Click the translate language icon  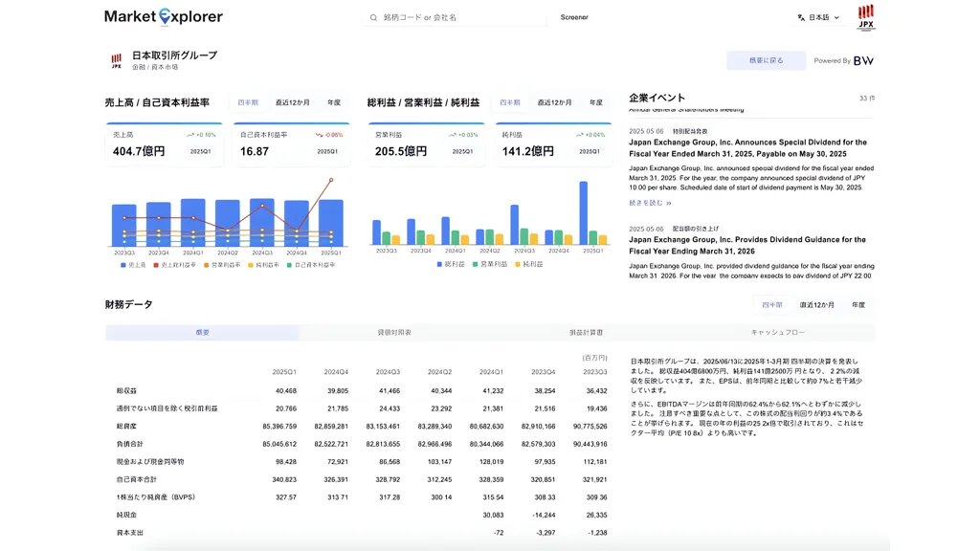coord(801,17)
